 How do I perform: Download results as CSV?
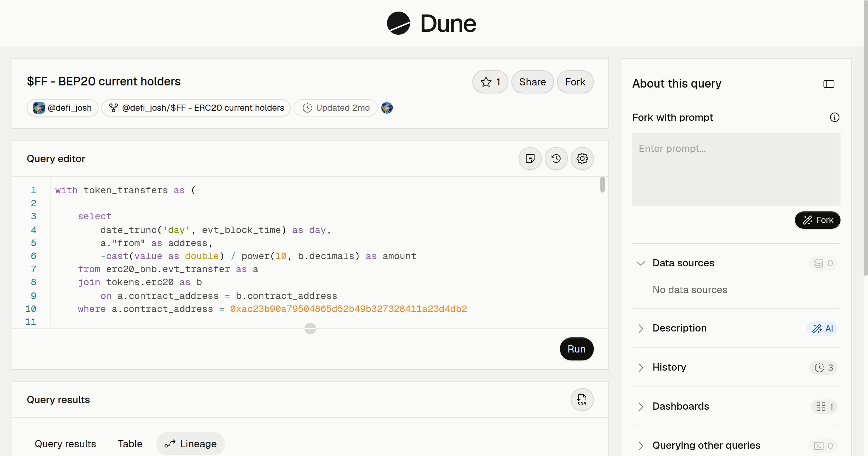pyautogui.click(x=582, y=400)
